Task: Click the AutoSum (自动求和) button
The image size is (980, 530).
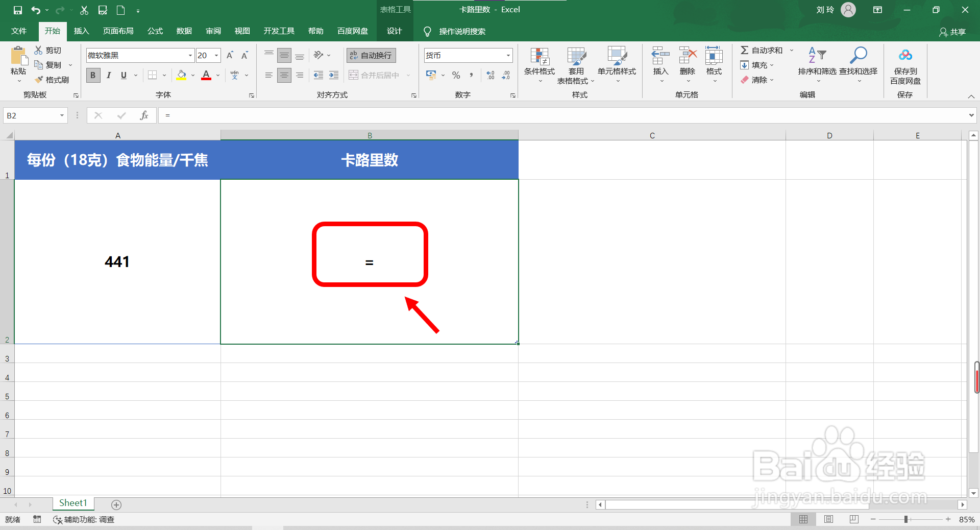Action: pyautogui.click(x=762, y=50)
